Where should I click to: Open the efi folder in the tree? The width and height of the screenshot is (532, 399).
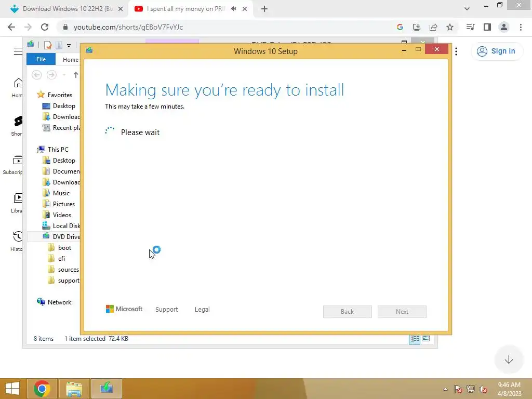(x=56, y=259)
